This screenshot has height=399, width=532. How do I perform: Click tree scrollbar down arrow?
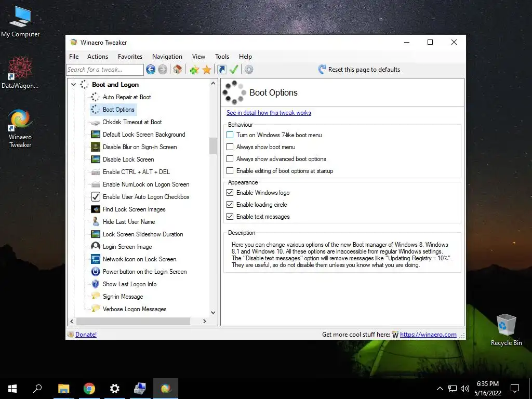213,312
